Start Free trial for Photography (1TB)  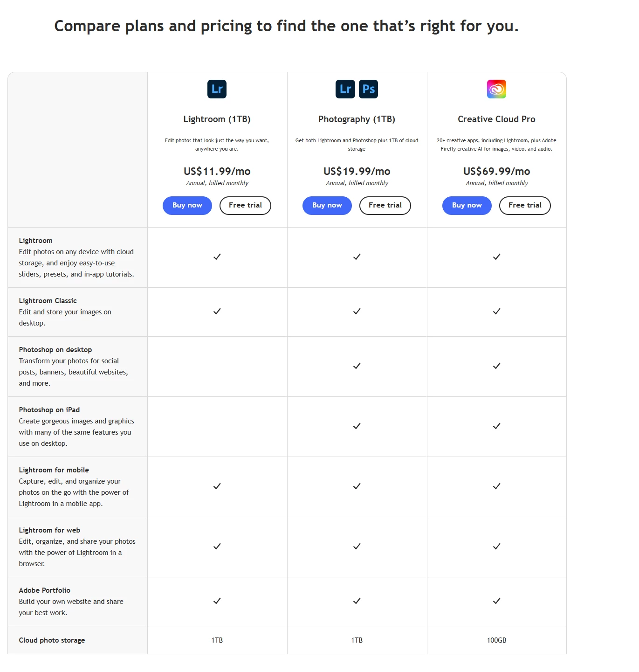pos(385,206)
